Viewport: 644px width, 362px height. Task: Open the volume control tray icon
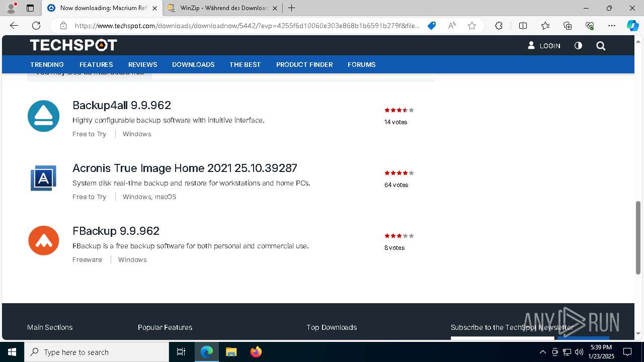click(579, 352)
